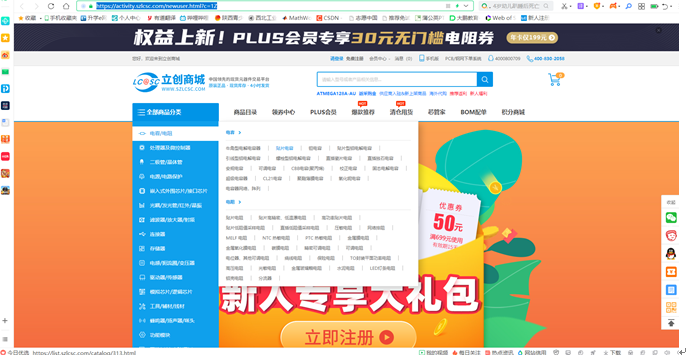
Task: Open the 清仓甩货 nav tab
Action: (401, 112)
